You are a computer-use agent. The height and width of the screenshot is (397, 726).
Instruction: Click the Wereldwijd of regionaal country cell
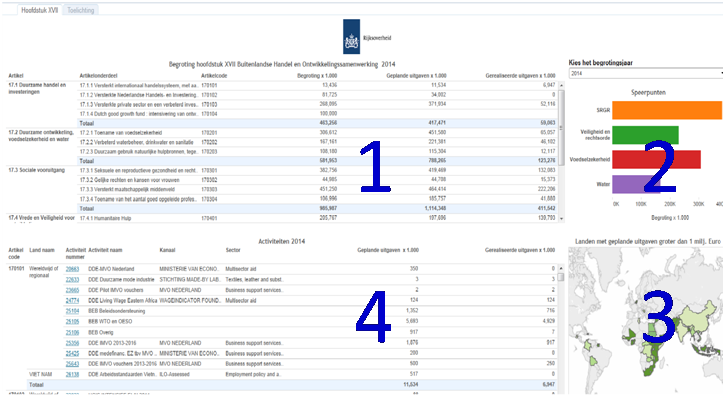pyautogui.click(x=44, y=272)
